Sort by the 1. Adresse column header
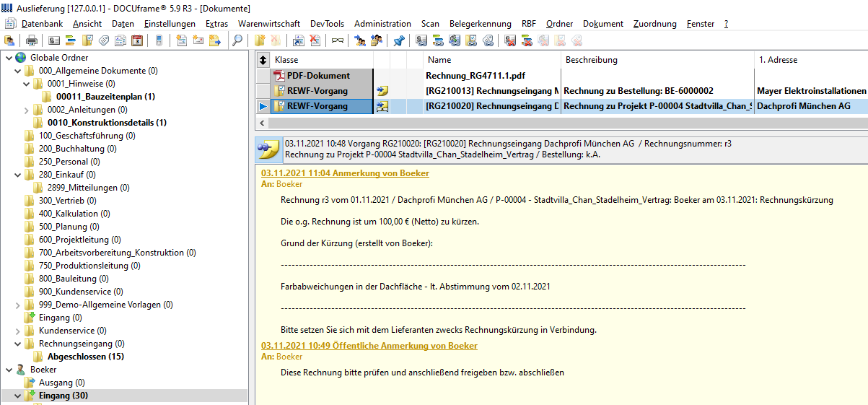The width and height of the screenshot is (868, 405). 811,60
